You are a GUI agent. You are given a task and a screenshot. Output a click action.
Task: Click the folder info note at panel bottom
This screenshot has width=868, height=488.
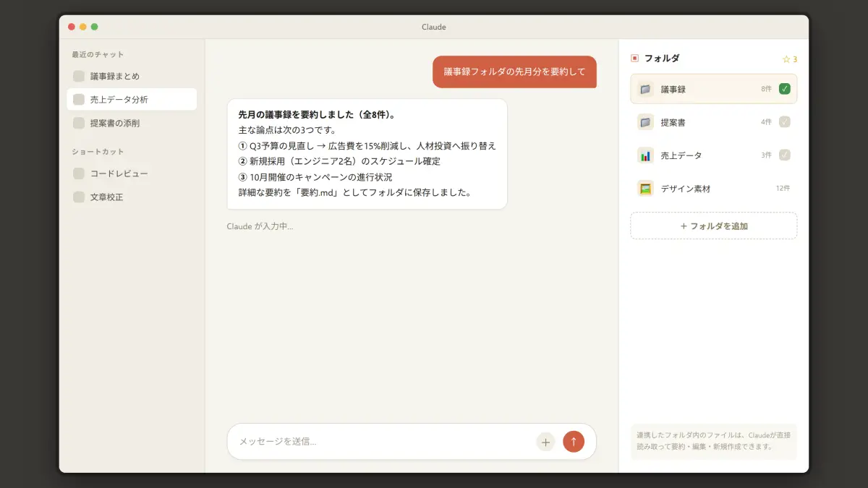(x=714, y=441)
